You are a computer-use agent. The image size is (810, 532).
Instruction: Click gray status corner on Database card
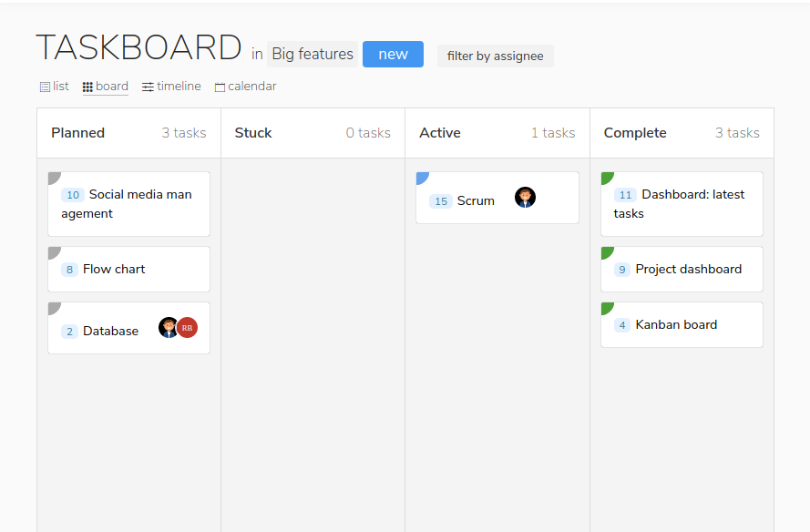click(x=54, y=308)
